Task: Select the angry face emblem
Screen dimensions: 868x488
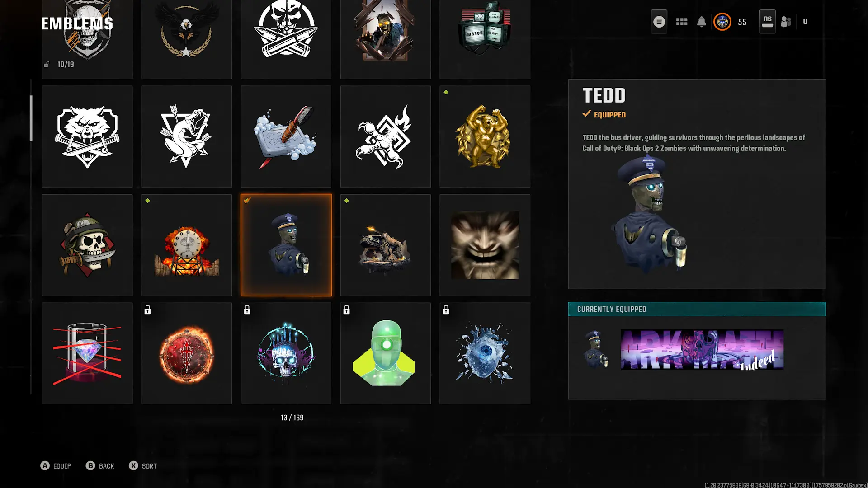Action: [x=485, y=245]
